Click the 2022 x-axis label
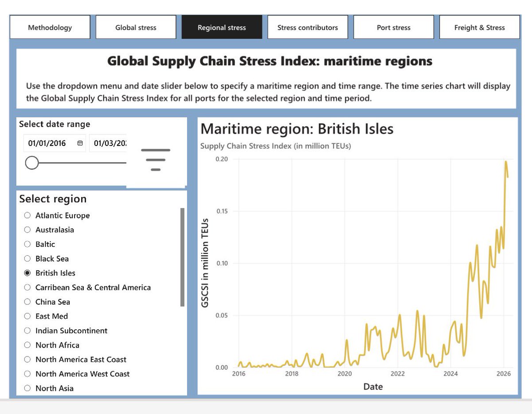Viewport: 532px width, 414px height. (398, 374)
